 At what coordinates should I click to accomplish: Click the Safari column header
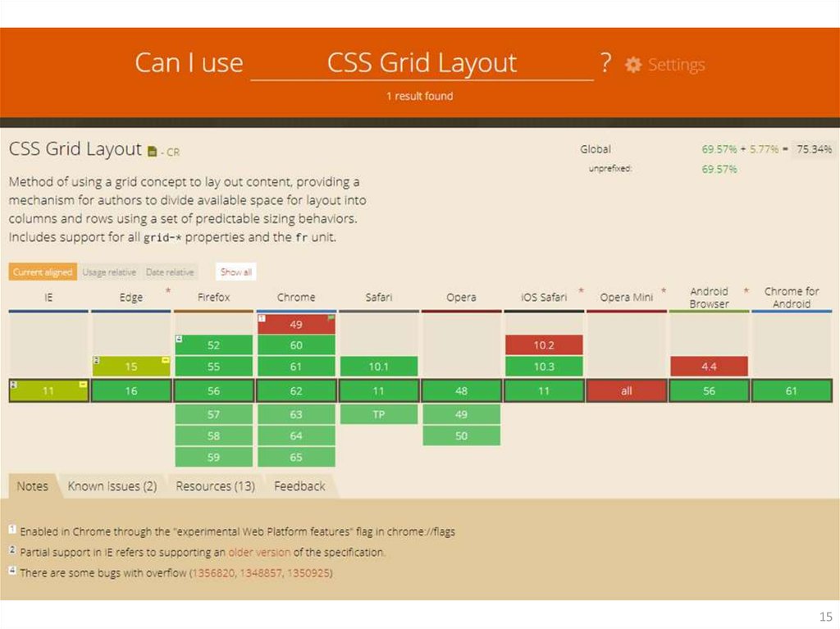tap(379, 298)
